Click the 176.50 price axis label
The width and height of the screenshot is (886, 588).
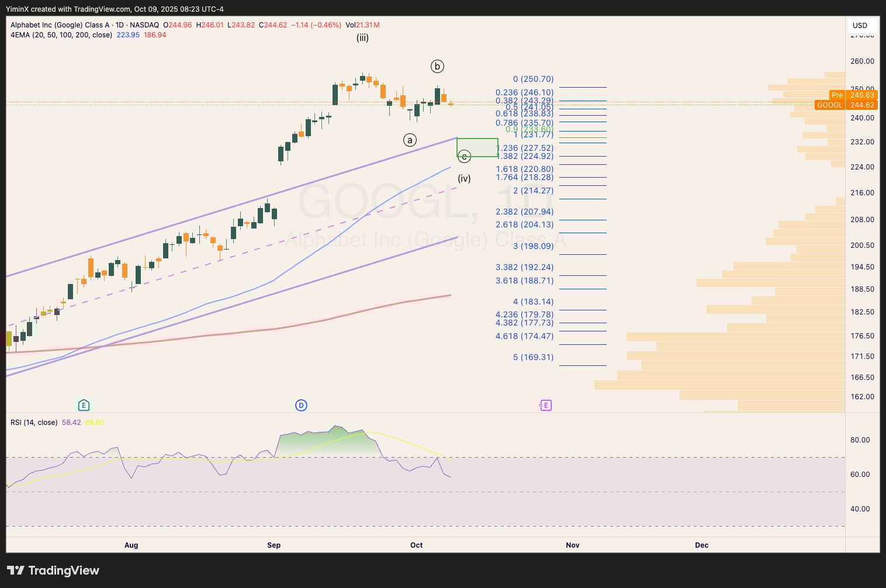(863, 336)
